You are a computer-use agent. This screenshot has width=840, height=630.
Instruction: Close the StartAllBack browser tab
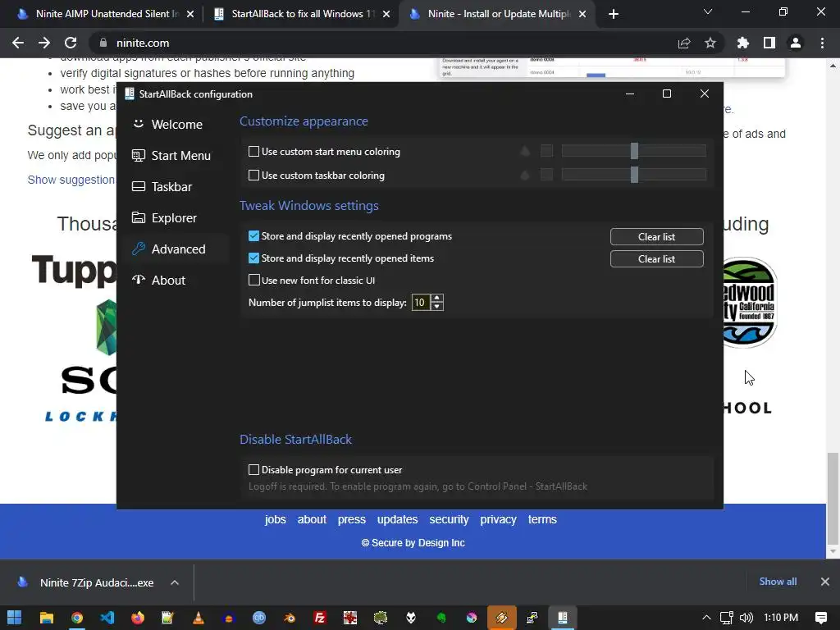386,14
